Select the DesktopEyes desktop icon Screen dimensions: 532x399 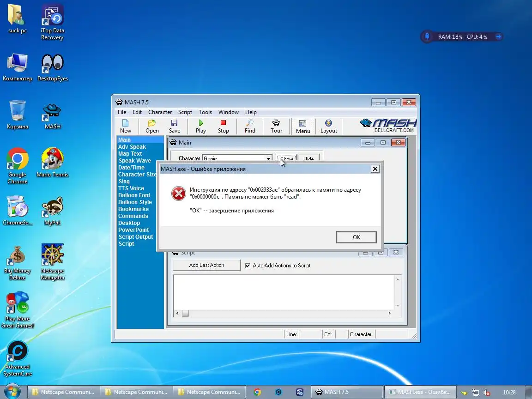(x=52, y=67)
